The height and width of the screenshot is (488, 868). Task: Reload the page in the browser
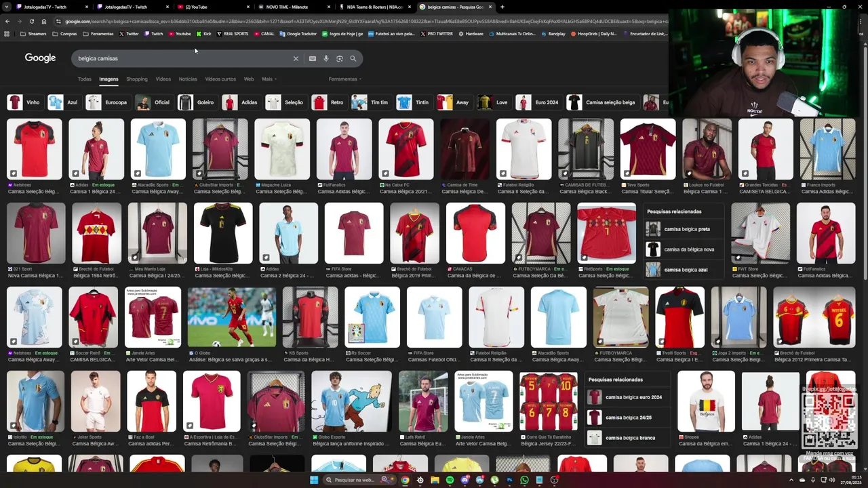coord(32,21)
